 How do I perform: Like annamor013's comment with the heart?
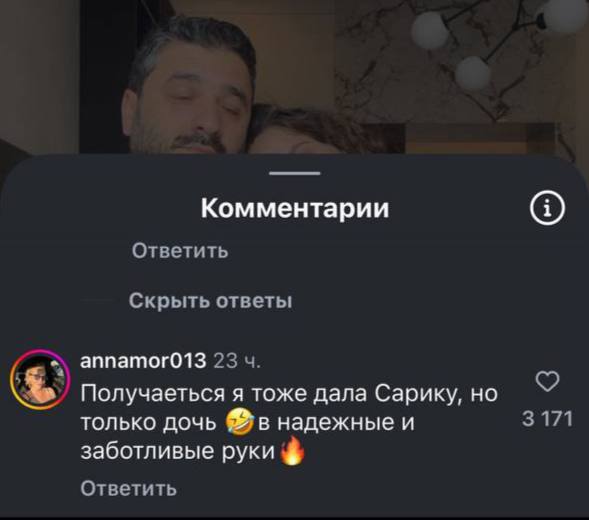point(547,382)
